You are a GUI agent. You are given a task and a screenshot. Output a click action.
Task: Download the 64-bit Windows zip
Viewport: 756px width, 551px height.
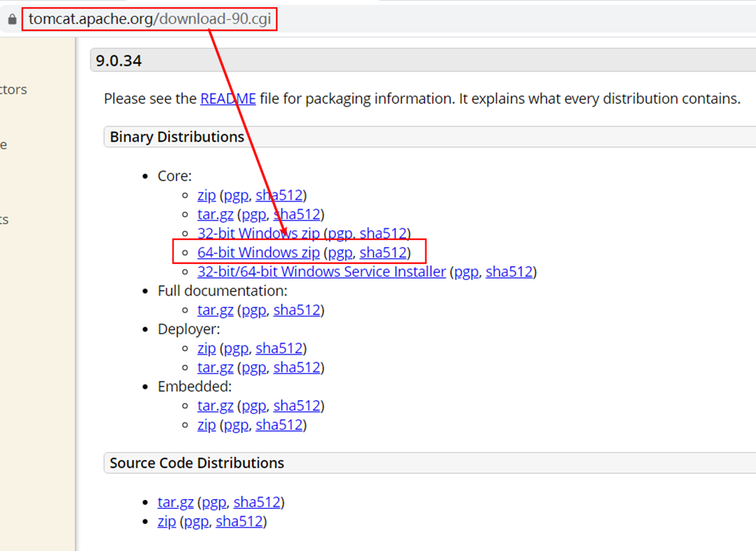click(x=258, y=253)
